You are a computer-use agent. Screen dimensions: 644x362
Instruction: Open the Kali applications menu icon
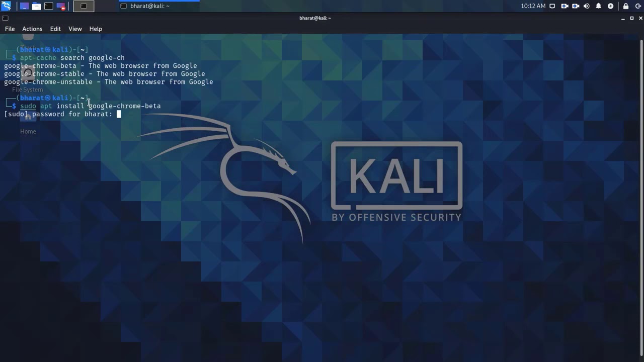pyautogui.click(x=6, y=6)
